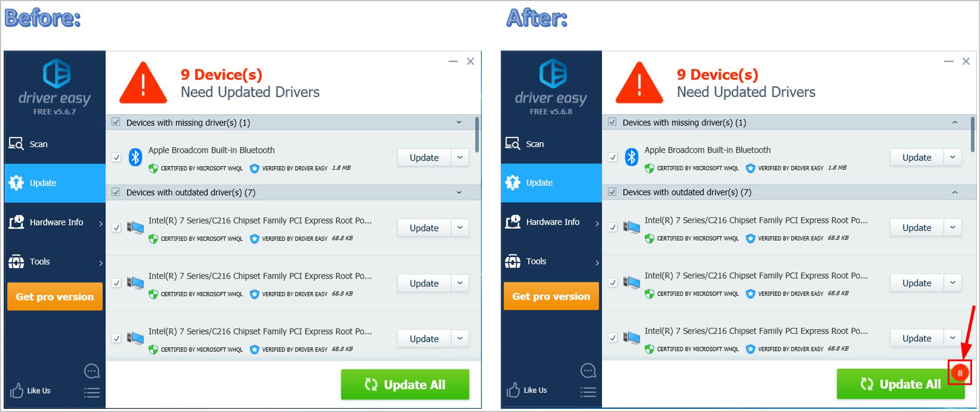Collapse missing drivers section chevron, Before window
980x412 pixels.
point(459,122)
